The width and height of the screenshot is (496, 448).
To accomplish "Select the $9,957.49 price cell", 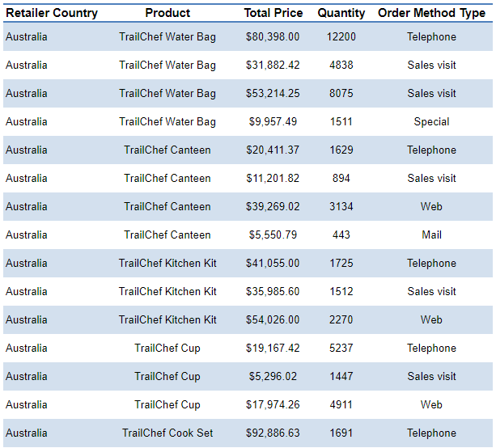I will 273,122.
